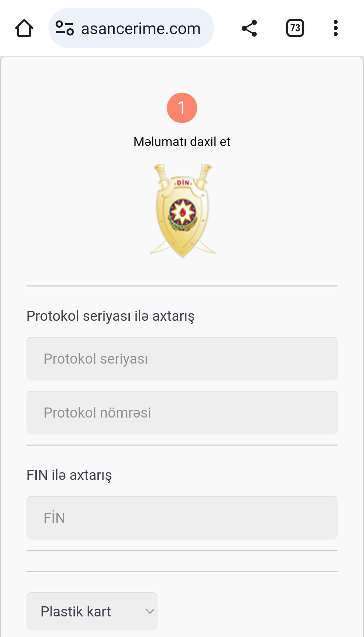This screenshot has height=637, width=364.
Task: Click the divider line beneath the emblem
Action: (182, 286)
